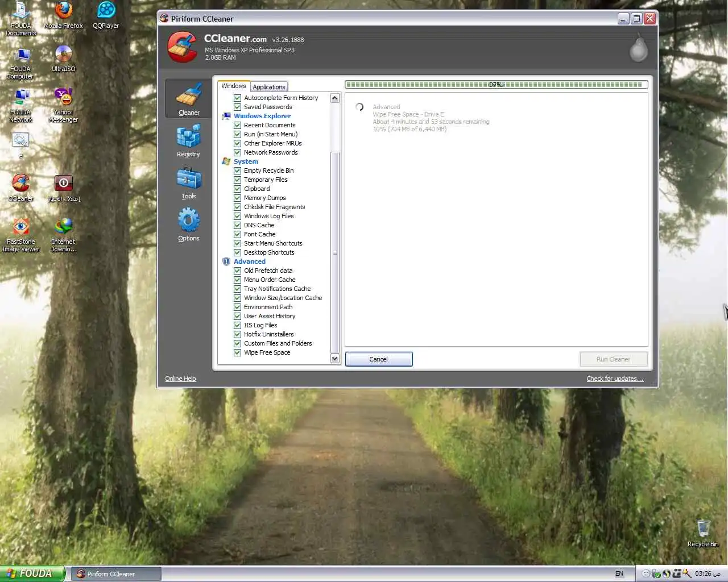Click scroll up arrow in cleaner list
The height and width of the screenshot is (582, 728).
[334, 98]
